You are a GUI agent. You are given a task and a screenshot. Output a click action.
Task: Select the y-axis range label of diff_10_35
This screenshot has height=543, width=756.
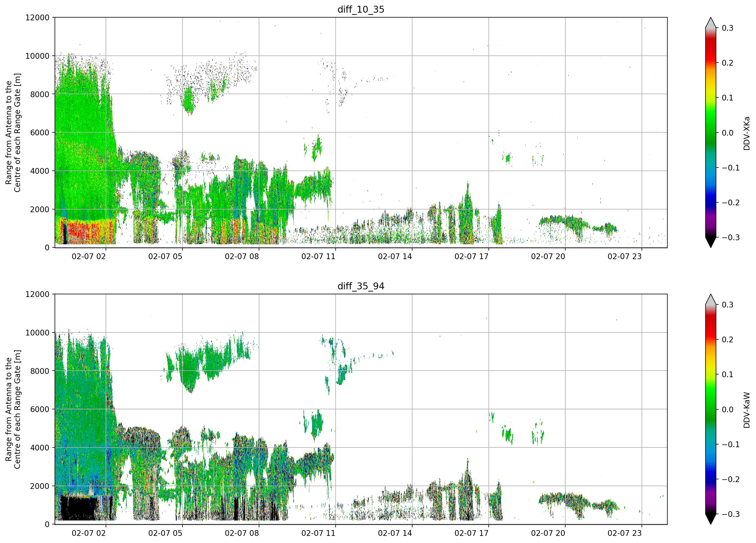pyautogui.click(x=13, y=132)
